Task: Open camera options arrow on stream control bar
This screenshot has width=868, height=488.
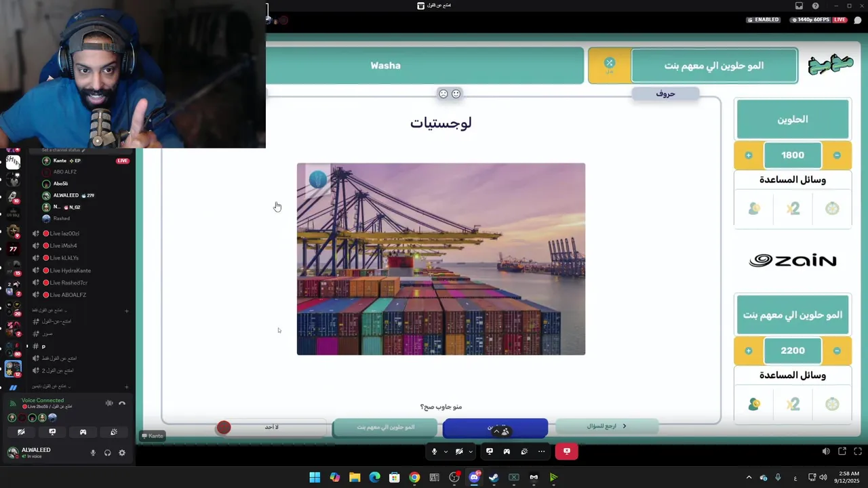Action: click(469, 451)
